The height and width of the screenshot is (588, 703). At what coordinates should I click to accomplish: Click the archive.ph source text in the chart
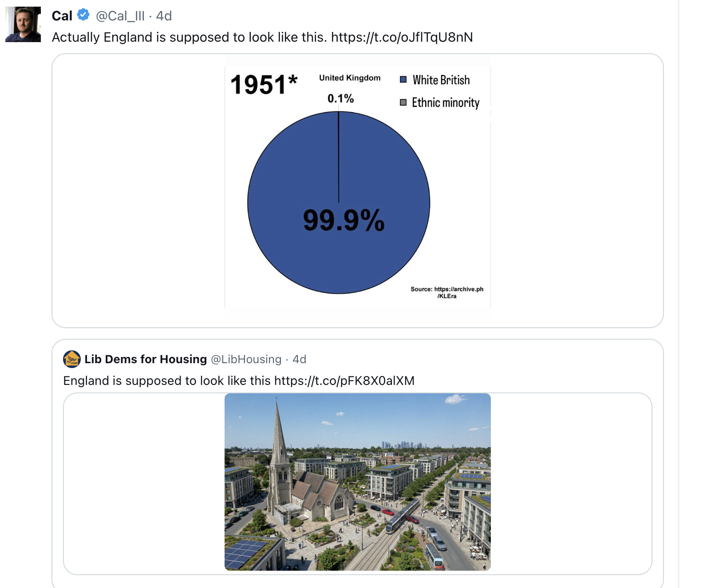point(447,292)
